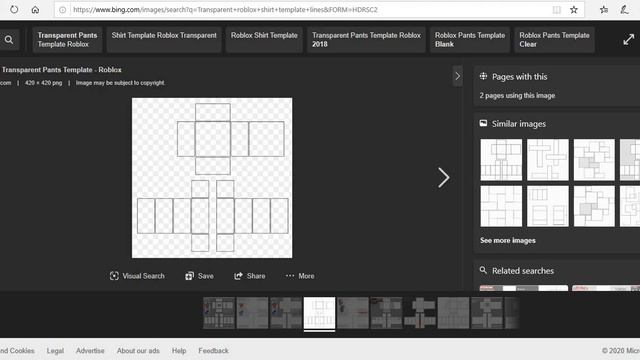Viewport: 640px width, 360px height.
Task: Select Roblox Shirt Template suggestion
Action: pyautogui.click(x=264, y=40)
